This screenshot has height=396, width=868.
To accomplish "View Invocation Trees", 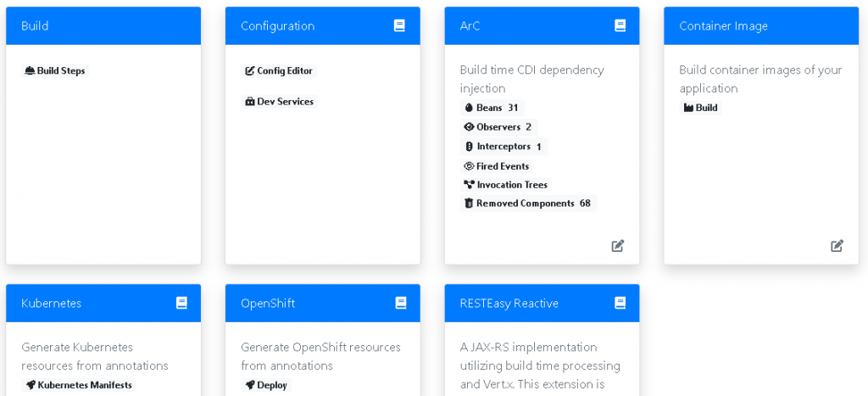I will point(505,185).
